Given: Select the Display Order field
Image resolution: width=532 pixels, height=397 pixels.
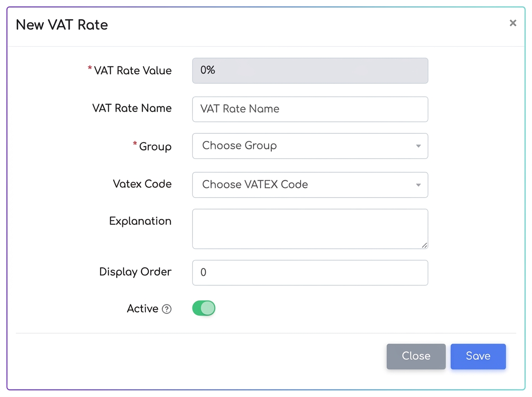Looking at the screenshot, I should (310, 272).
